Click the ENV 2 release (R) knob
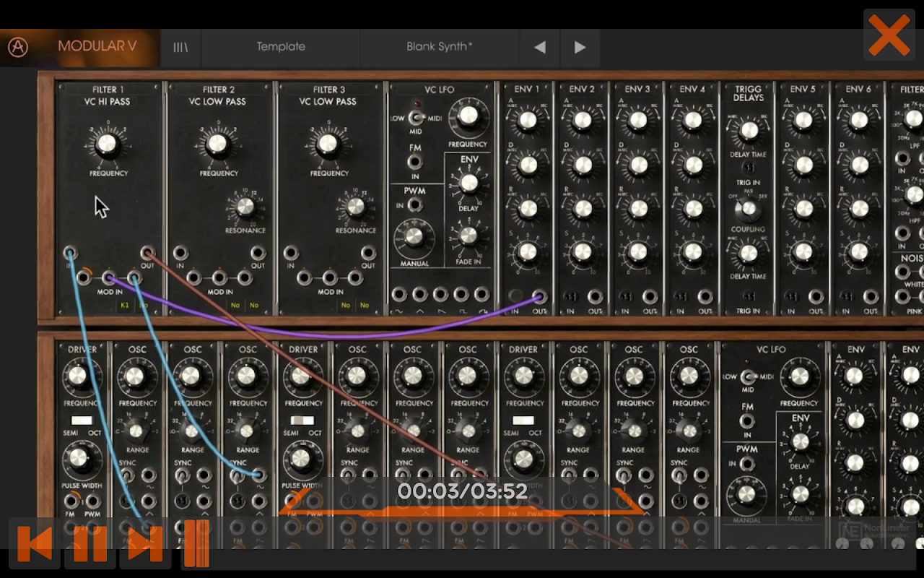 click(x=583, y=209)
